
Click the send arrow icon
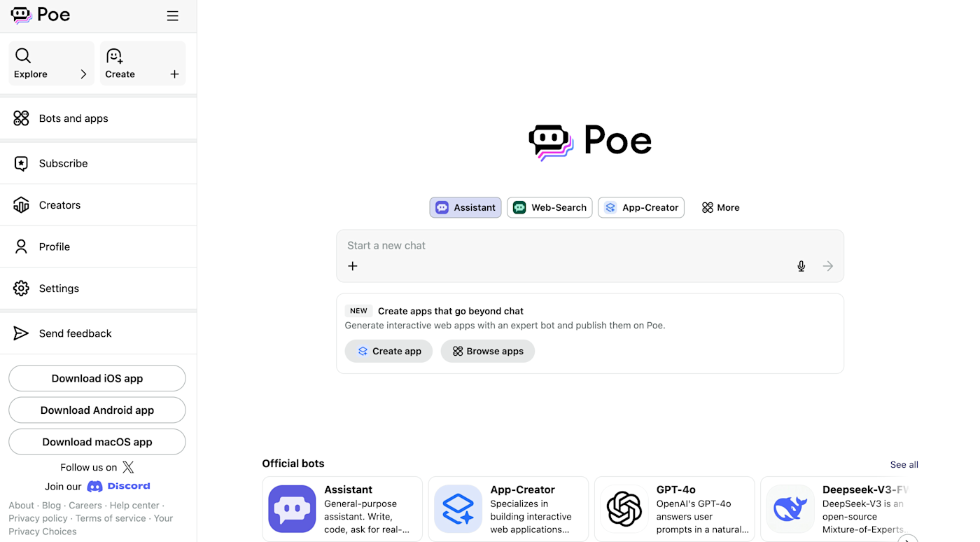click(x=828, y=266)
